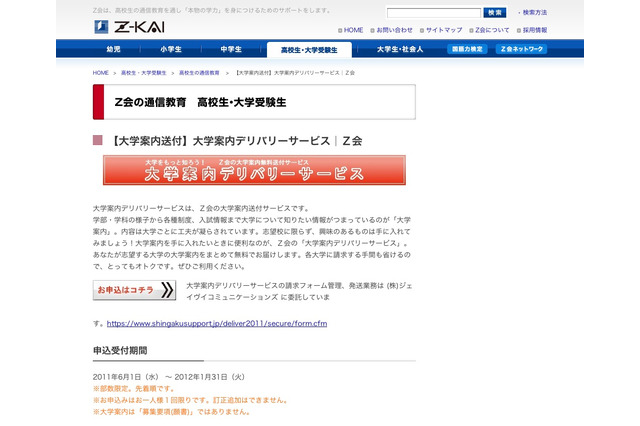Screen dimensions: 640x426
Task: Click the お申込はコチラ button
Action: click(x=134, y=290)
